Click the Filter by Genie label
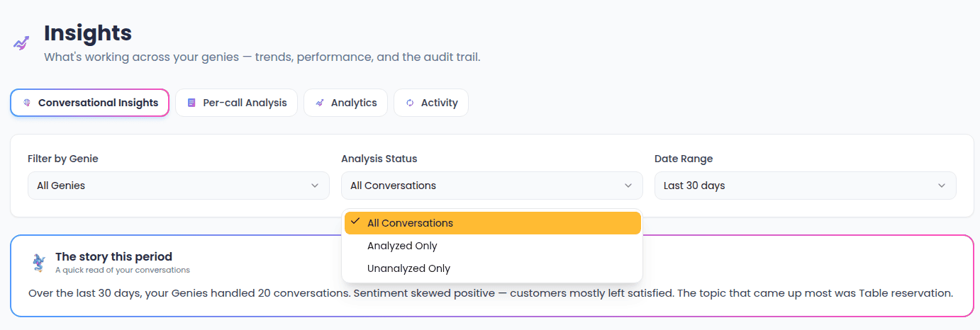 pyautogui.click(x=63, y=159)
